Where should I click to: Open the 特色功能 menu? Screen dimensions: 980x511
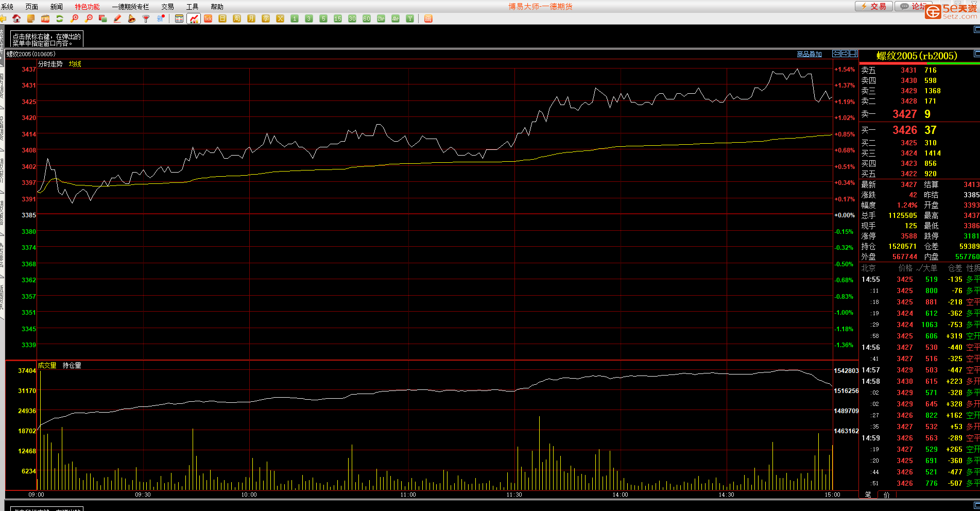[x=87, y=7]
